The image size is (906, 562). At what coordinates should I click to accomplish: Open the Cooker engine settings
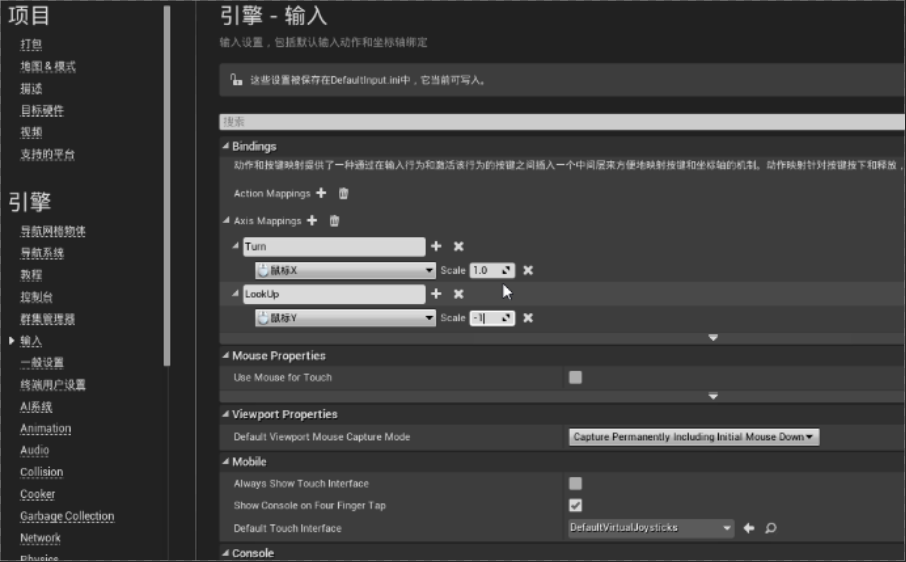(x=38, y=494)
